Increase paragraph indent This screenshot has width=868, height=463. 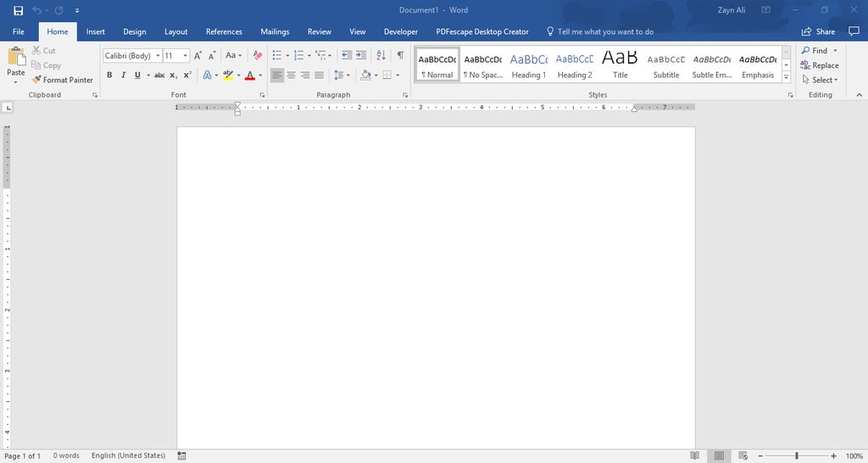point(361,55)
